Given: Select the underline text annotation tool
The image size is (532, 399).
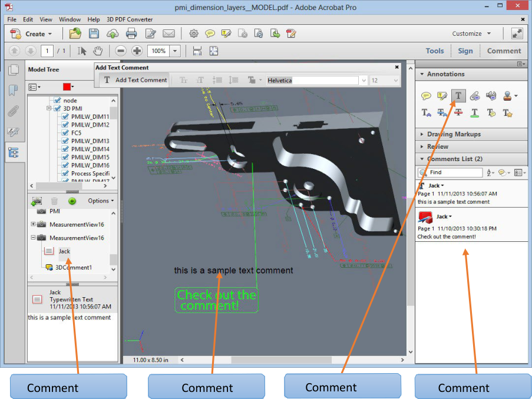Looking at the screenshot, I should (x=475, y=112).
